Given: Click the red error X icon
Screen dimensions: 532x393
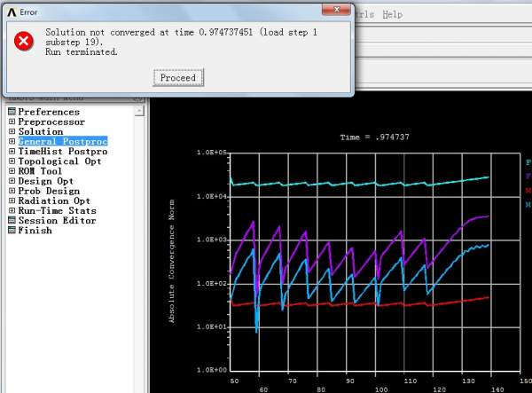Looking at the screenshot, I should pos(25,41).
